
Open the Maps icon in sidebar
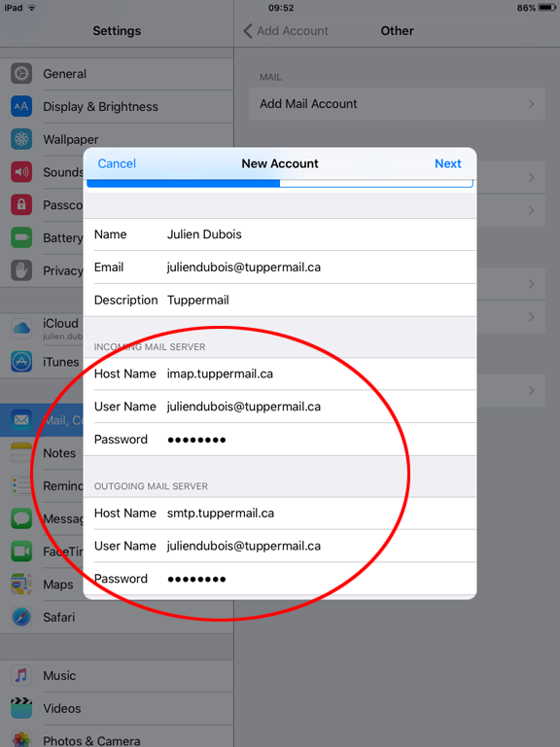click(x=21, y=584)
